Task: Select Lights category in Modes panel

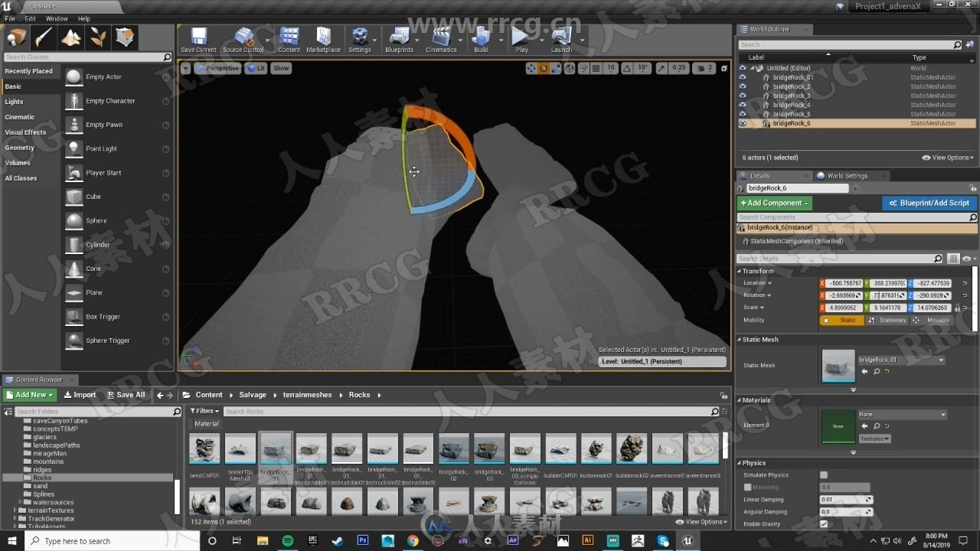Action: click(x=15, y=102)
